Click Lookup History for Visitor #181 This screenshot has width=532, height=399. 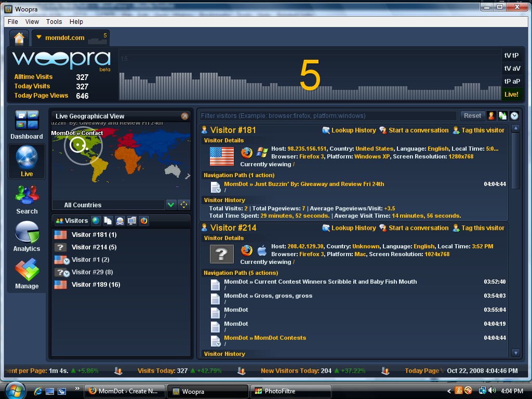[349, 130]
